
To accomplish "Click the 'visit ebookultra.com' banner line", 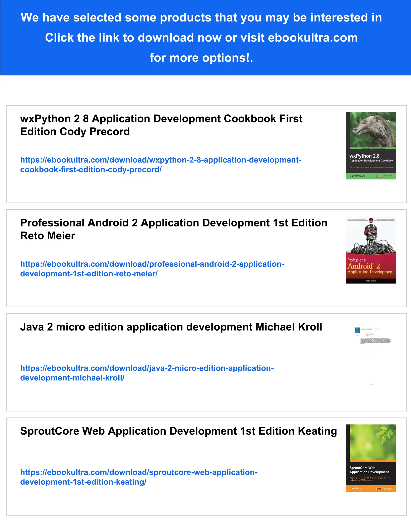I will 201,38.
